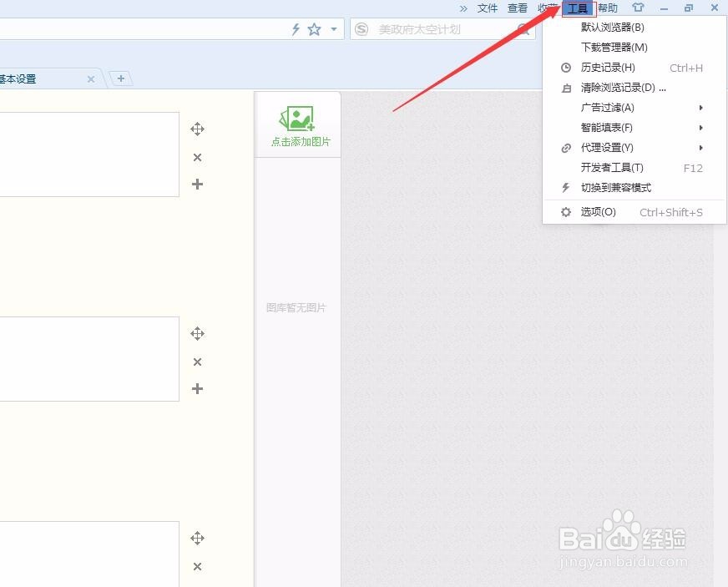The height and width of the screenshot is (587, 728).
Task: Click the chain-link icon next to 代理设置
Action: [565, 148]
